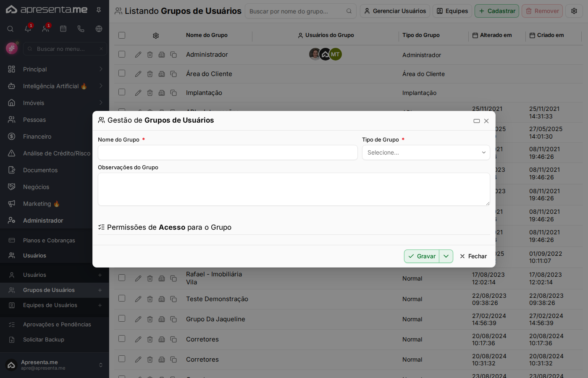Expand the Principal menu chevron
The width and height of the screenshot is (588, 378).
point(101,69)
